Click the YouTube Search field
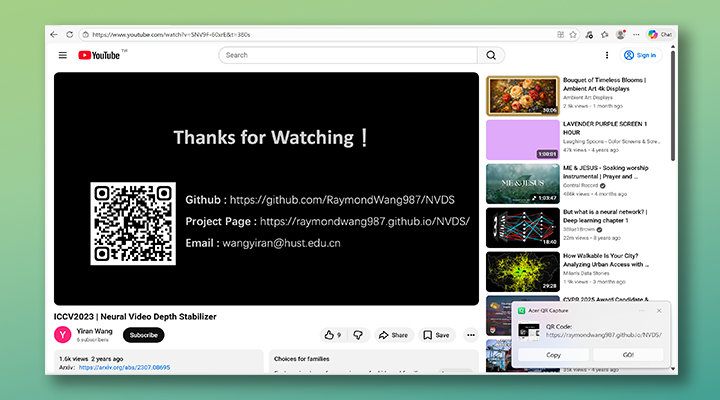Image resolution: width=720 pixels, height=400 pixels. pos(348,55)
